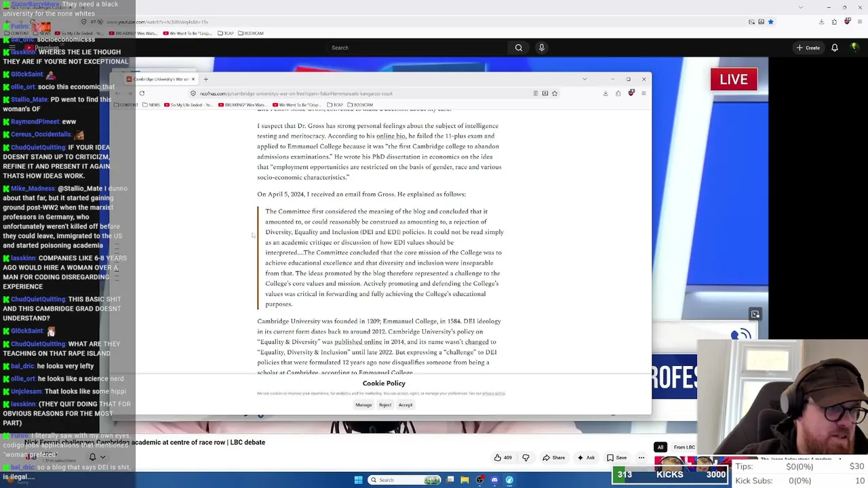Image resolution: width=868 pixels, height=488 pixels.
Task: Focus the YouTube search input field
Action: [417, 47]
